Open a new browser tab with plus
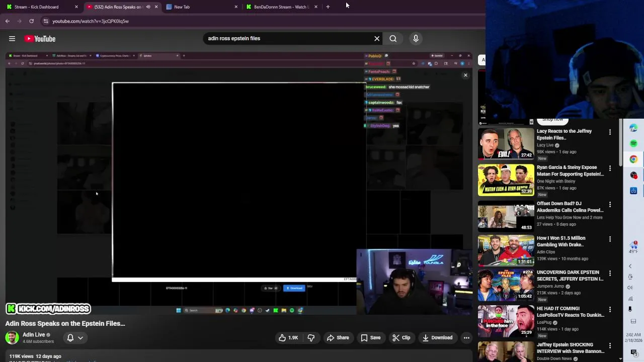644x362 pixels. [328, 7]
